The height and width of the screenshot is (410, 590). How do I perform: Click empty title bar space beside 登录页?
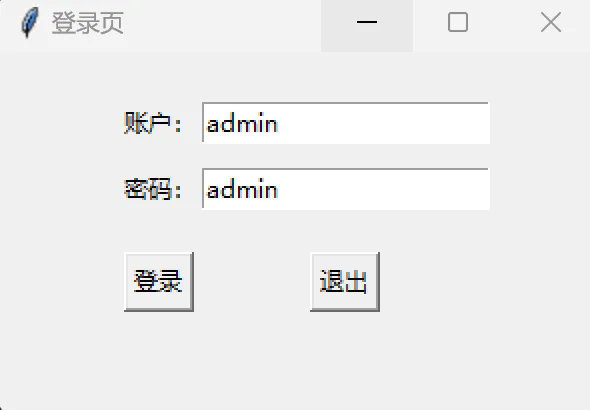tap(222, 23)
